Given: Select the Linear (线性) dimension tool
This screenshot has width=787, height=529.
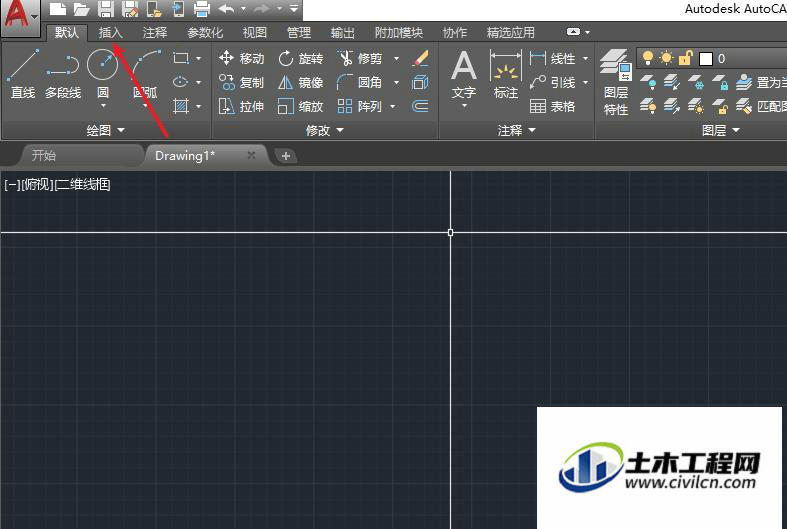Looking at the screenshot, I should 552,58.
